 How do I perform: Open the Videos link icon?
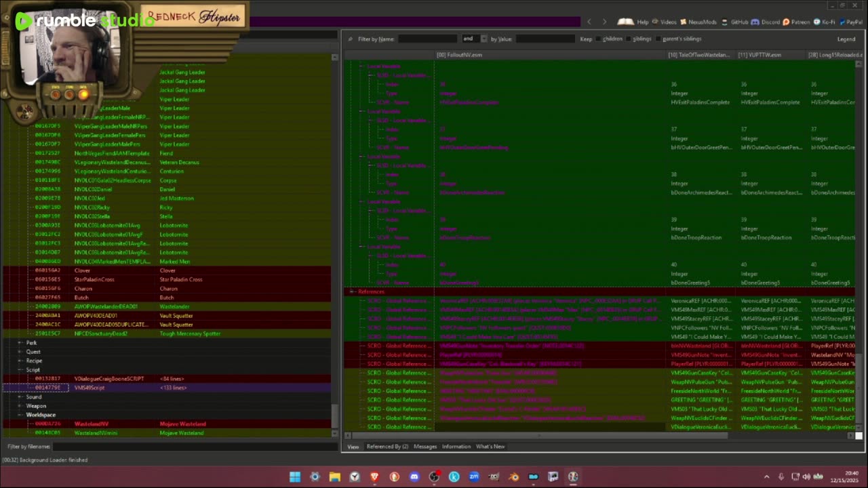(663, 22)
